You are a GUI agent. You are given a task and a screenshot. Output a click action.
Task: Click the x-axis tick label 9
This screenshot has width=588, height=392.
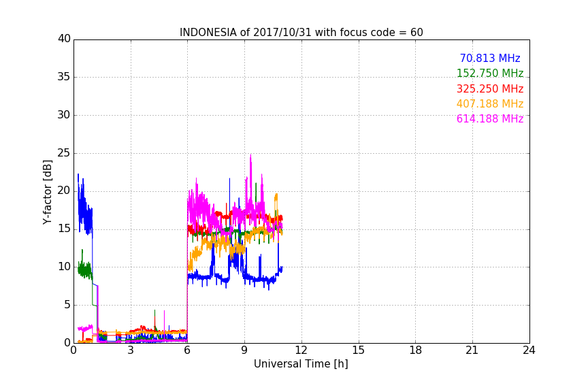coord(244,350)
